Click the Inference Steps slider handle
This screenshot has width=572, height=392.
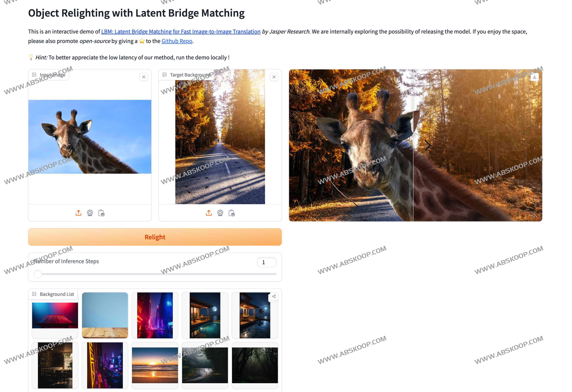coord(38,274)
